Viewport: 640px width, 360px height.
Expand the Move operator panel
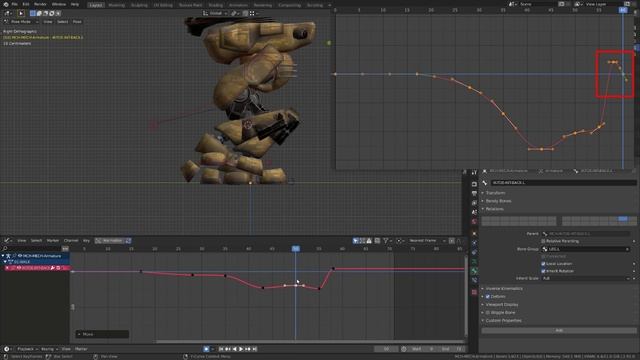point(102,334)
